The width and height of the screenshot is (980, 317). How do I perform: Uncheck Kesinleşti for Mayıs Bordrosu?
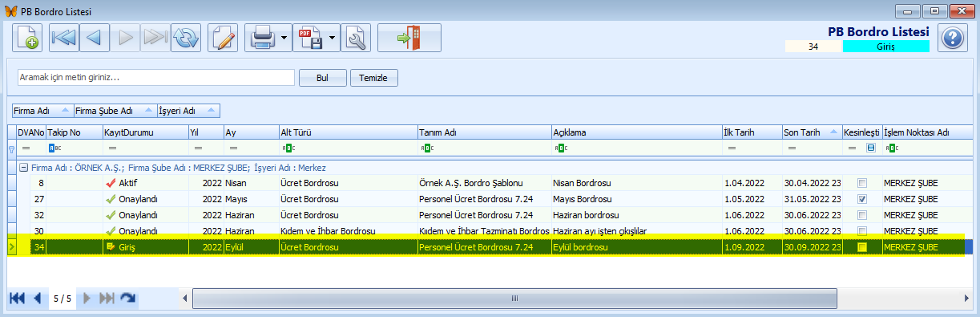point(861,199)
